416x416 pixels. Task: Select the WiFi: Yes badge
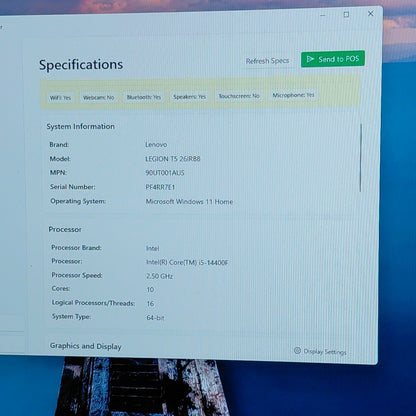(60, 98)
